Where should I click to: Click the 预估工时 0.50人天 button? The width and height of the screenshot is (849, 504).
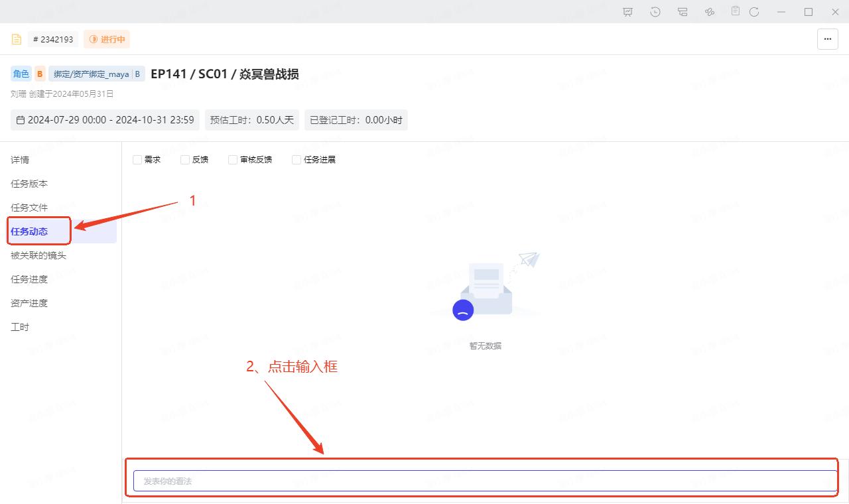click(x=251, y=120)
